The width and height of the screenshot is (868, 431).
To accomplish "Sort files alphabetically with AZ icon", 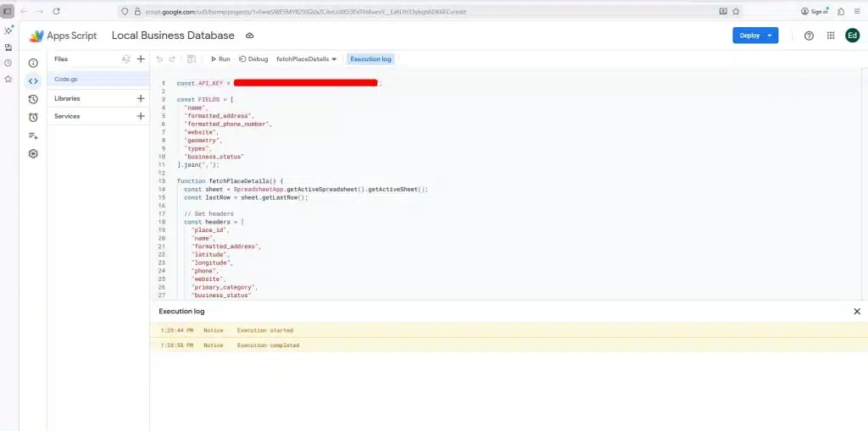I will click(x=126, y=59).
